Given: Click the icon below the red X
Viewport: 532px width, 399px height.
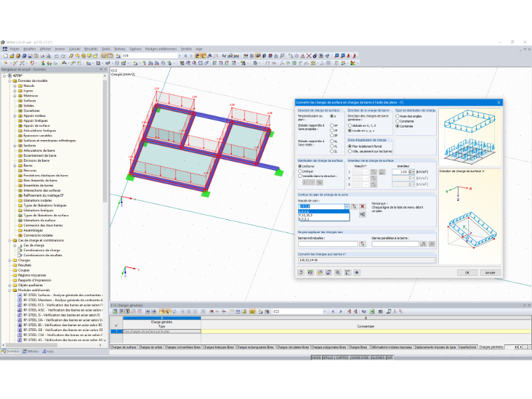Looking at the screenshot, I should pyautogui.click(x=363, y=214).
